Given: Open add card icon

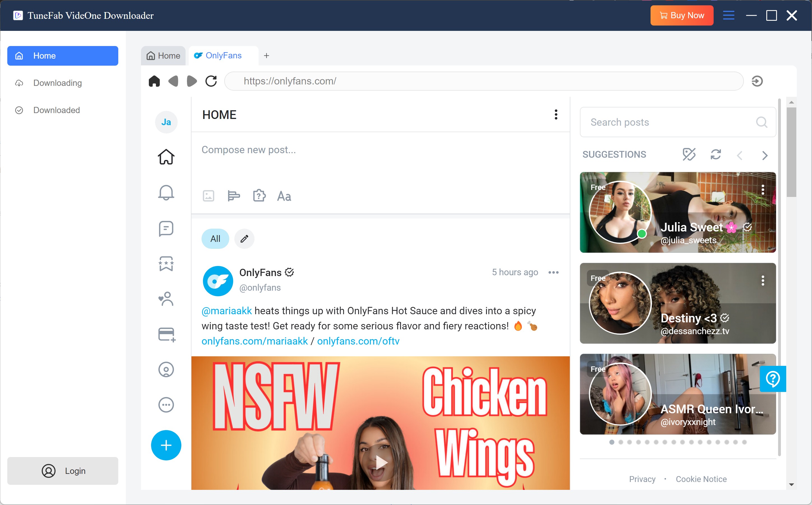Looking at the screenshot, I should tap(167, 335).
